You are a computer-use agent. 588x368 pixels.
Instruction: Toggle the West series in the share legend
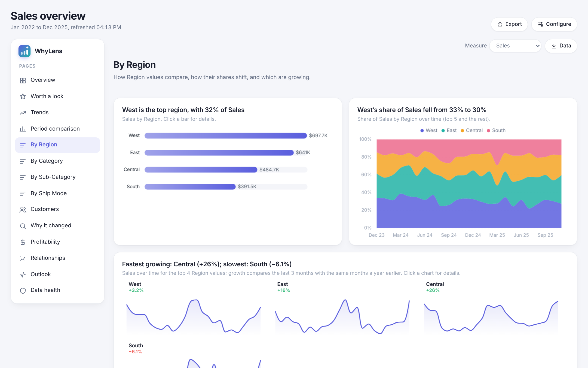429,131
